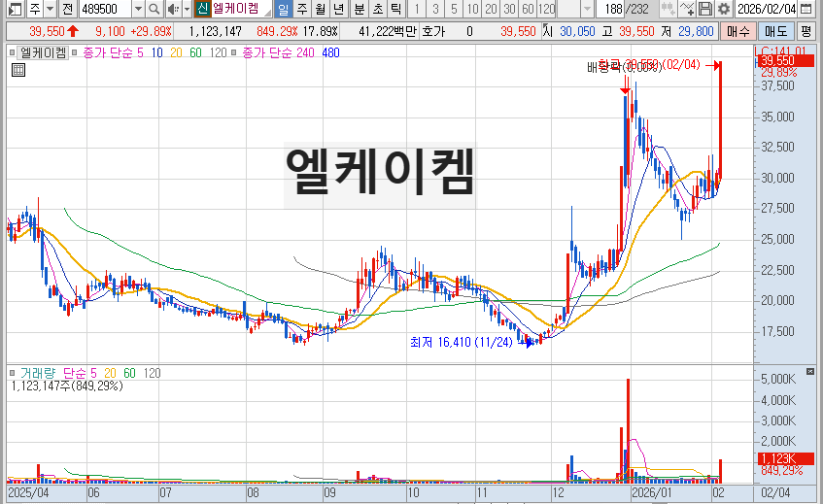
Task: Click the 종가 단순 5 moving average label
Action: click(x=113, y=53)
